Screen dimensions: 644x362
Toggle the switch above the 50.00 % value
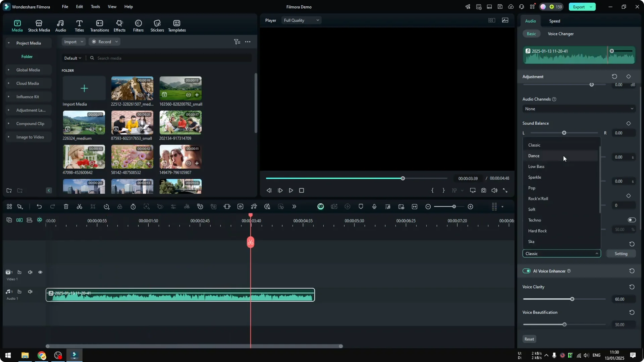[632, 220]
